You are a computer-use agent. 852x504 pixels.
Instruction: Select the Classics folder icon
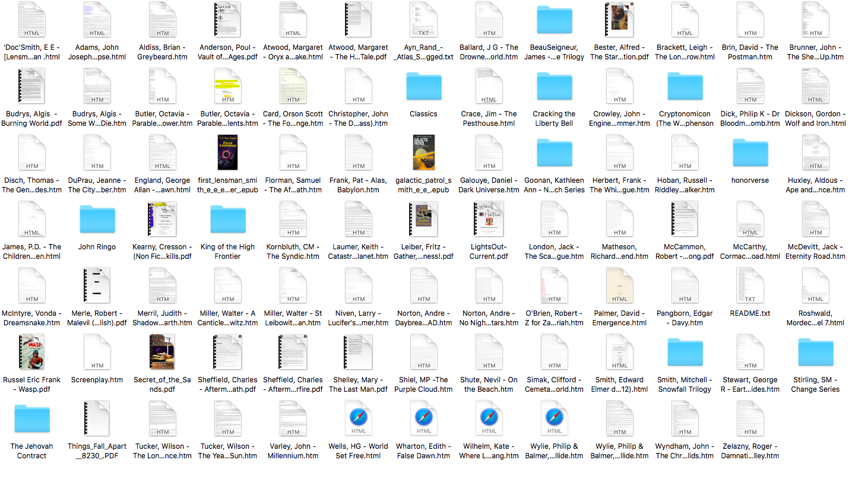point(423,87)
